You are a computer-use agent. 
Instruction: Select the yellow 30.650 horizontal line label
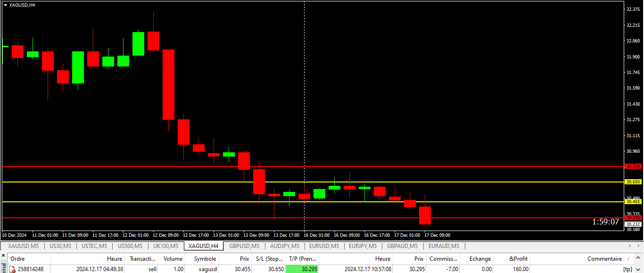[x=633, y=182]
